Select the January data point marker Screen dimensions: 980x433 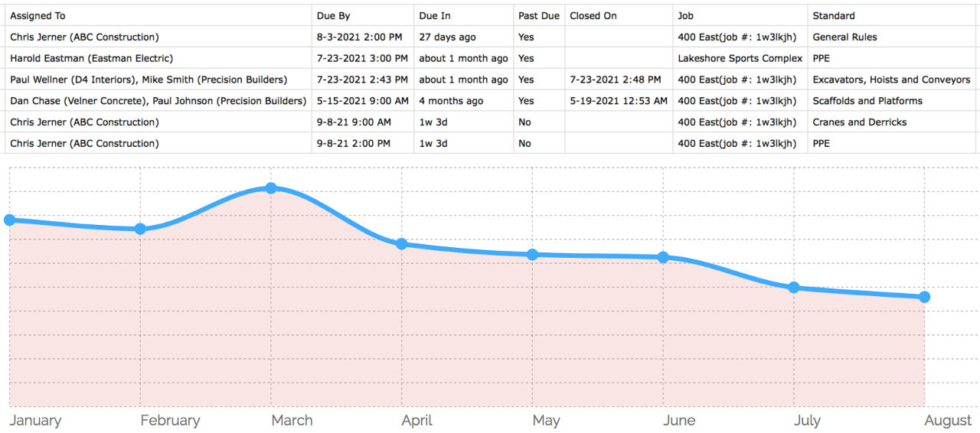(10, 220)
